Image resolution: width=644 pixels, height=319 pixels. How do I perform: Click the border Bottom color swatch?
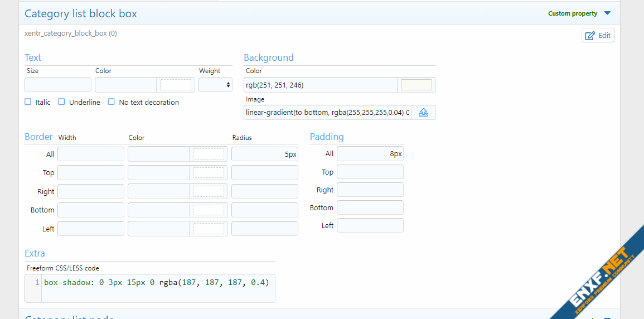click(208, 210)
